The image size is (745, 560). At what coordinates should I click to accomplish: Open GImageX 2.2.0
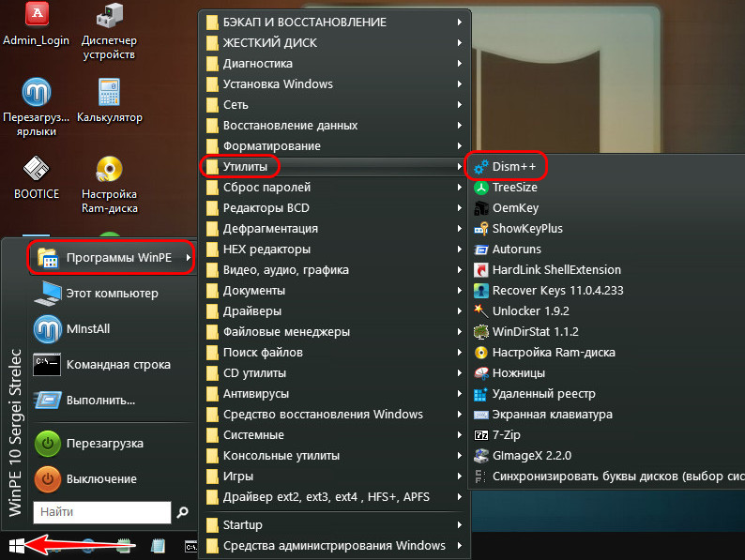(607, 456)
